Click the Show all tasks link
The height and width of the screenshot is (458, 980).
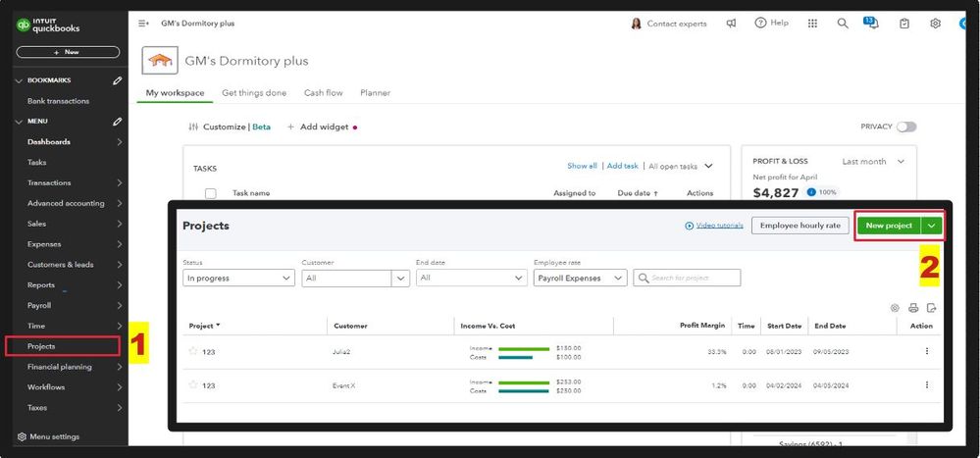[582, 166]
